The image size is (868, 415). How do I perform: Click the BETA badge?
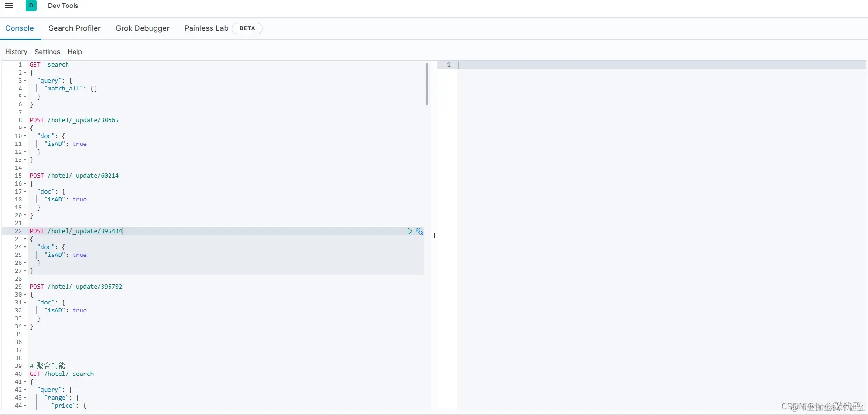click(x=247, y=28)
